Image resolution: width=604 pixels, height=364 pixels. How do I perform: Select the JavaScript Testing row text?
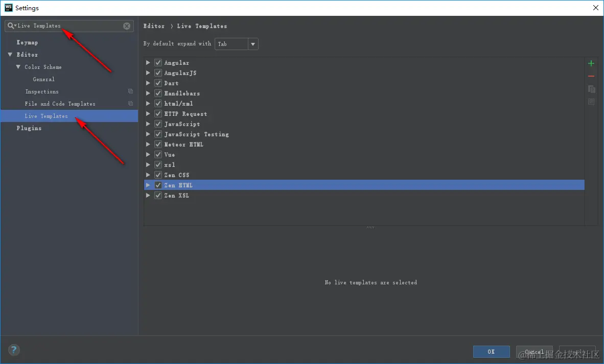(196, 134)
